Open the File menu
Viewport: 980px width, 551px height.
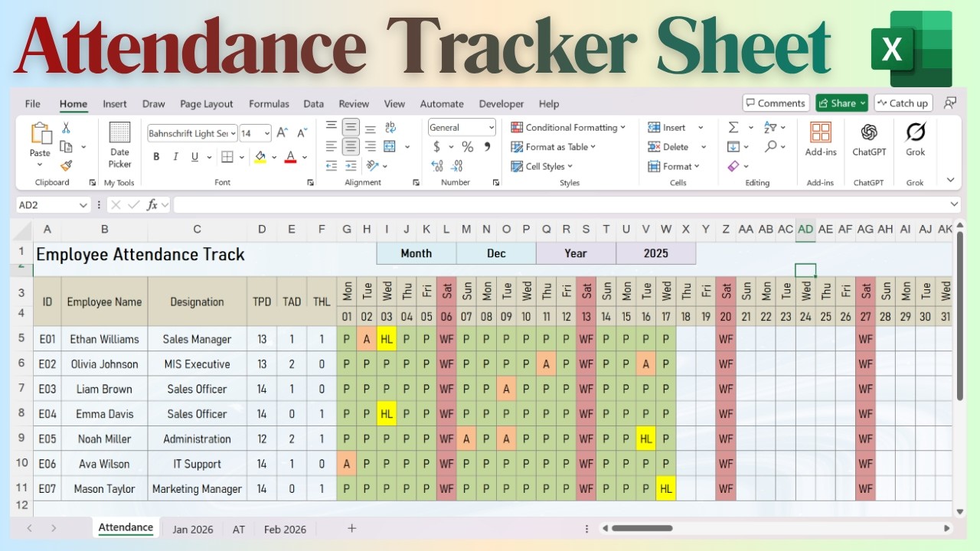tap(33, 104)
